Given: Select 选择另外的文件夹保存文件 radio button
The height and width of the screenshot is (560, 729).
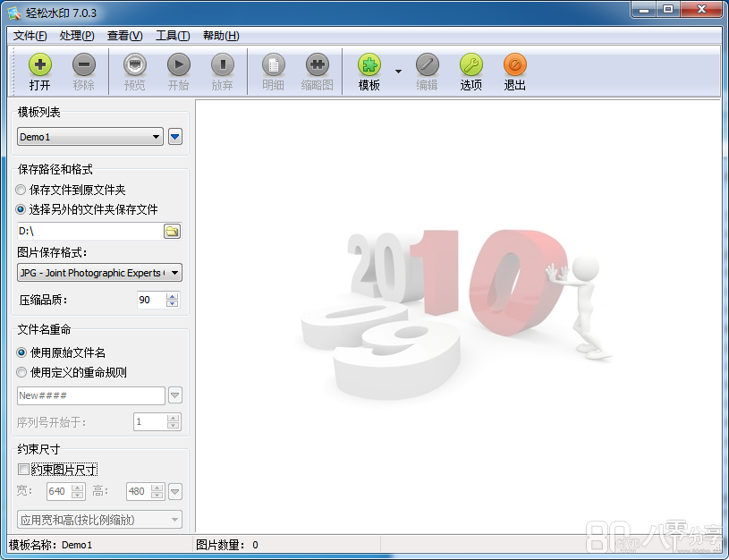Looking at the screenshot, I should (x=21, y=209).
